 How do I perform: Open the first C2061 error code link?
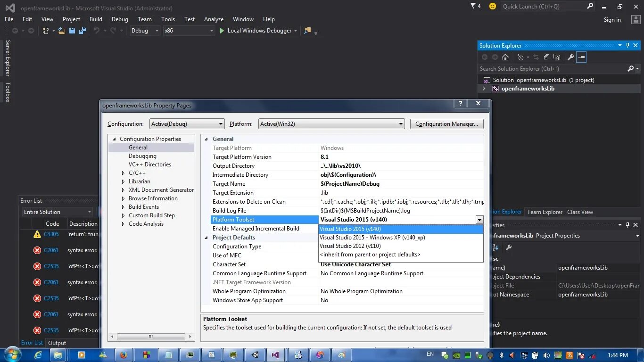(x=51, y=250)
